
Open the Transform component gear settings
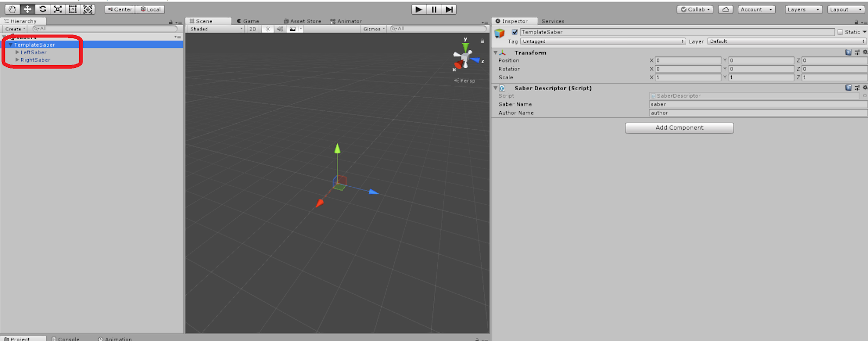865,52
